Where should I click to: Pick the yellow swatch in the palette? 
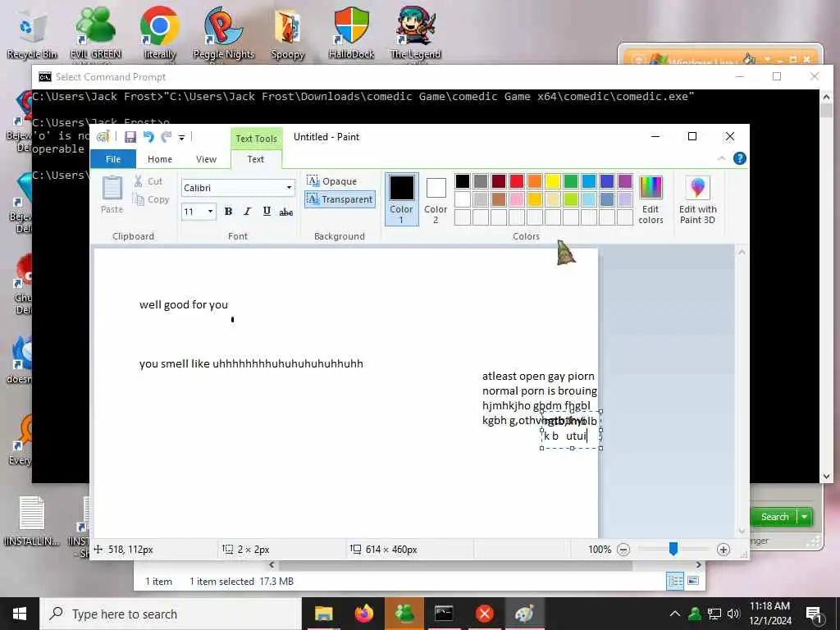point(552,181)
